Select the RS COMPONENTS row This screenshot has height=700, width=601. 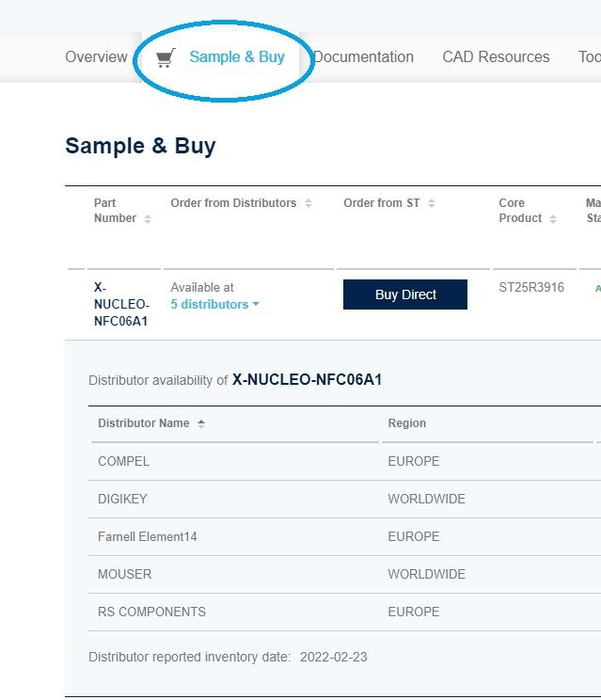pos(344,612)
